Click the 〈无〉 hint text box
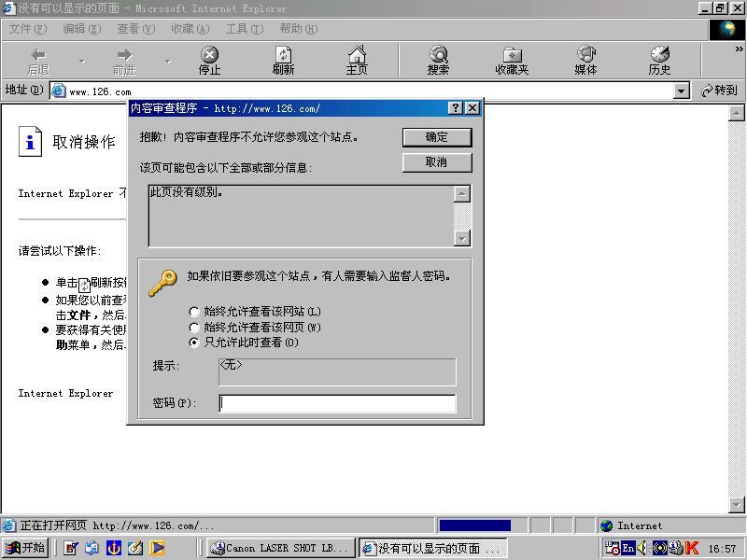This screenshot has height=560, width=747. coord(337,371)
